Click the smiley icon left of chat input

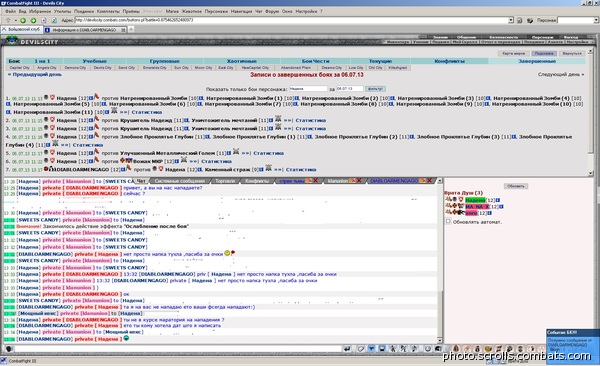point(8,349)
